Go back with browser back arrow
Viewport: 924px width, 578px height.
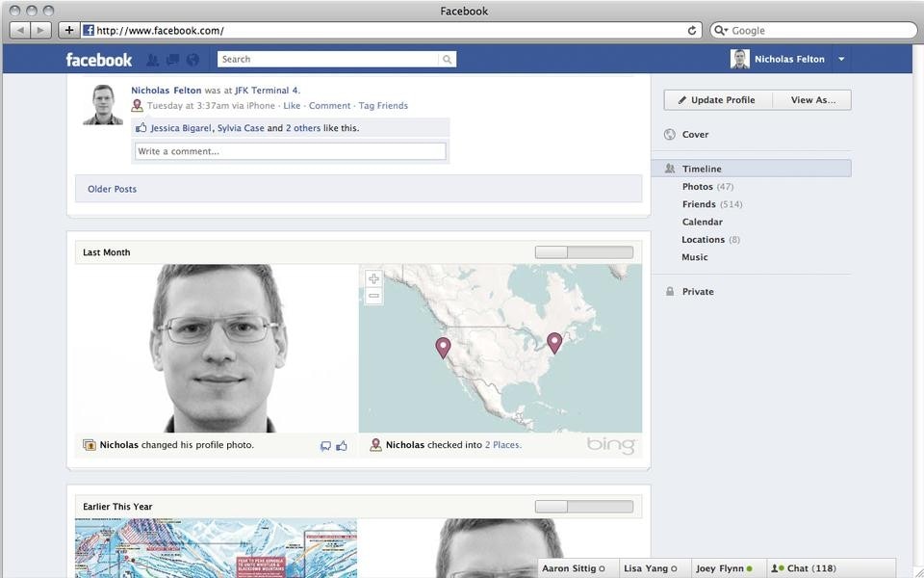[19, 30]
